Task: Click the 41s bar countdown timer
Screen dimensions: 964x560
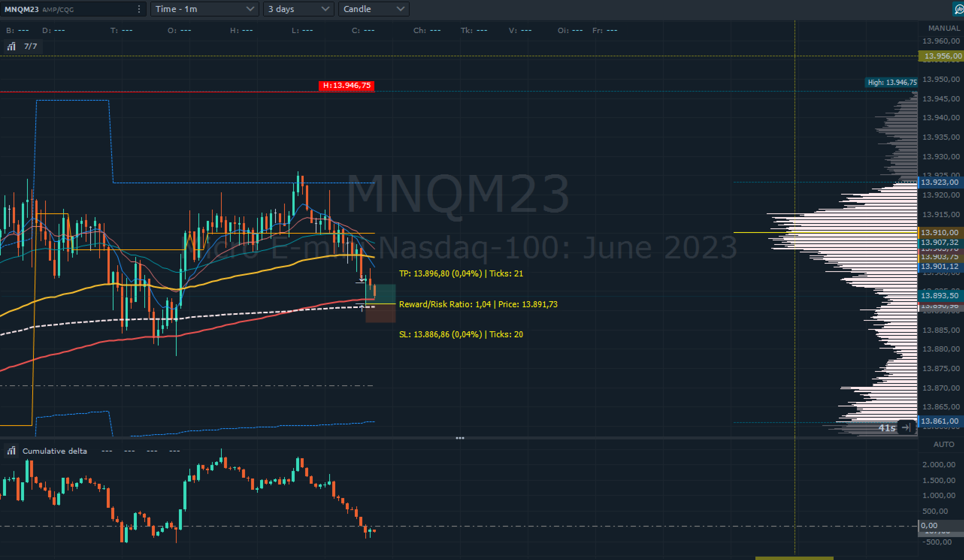Action: click(x=887, y=428)
